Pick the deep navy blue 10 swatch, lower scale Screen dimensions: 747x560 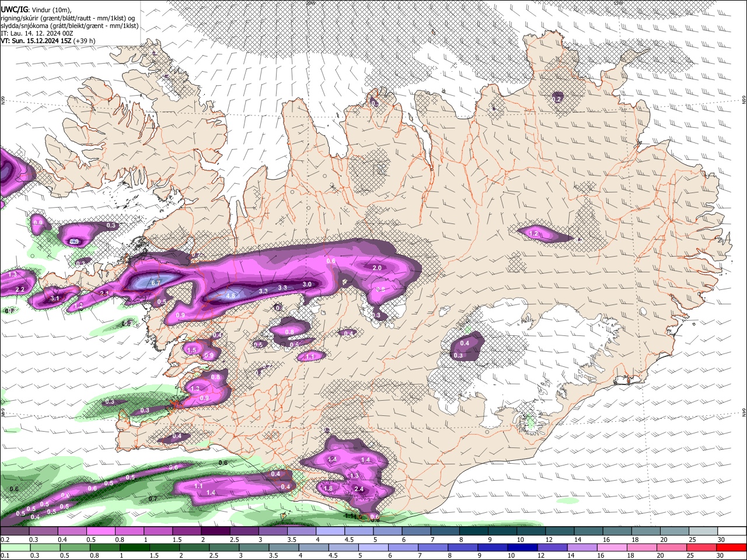click(522, 547)
